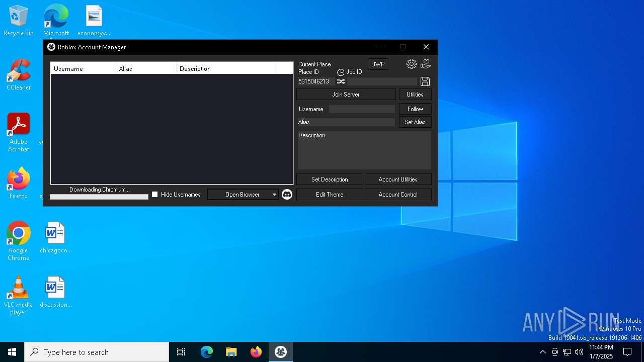Open the Discord icon button
The width and height of the screenshot is (644, 362).
coord(287,195)
